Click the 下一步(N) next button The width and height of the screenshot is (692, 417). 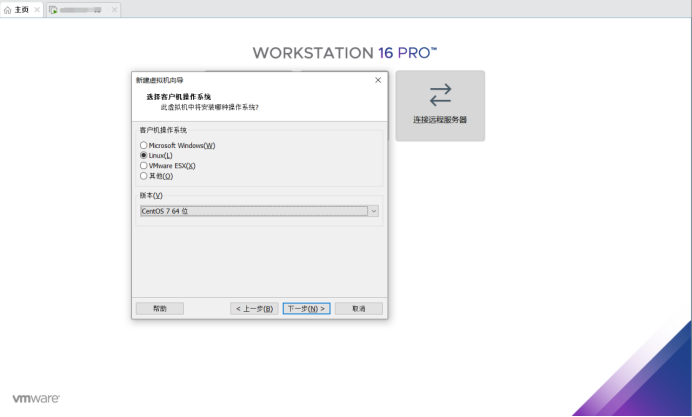[x=306, y=308]
